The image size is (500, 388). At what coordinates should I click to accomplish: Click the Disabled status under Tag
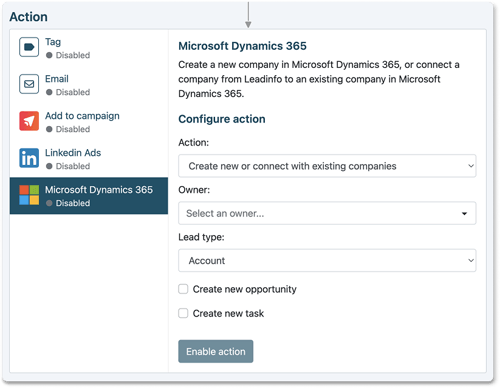(68, 55)
